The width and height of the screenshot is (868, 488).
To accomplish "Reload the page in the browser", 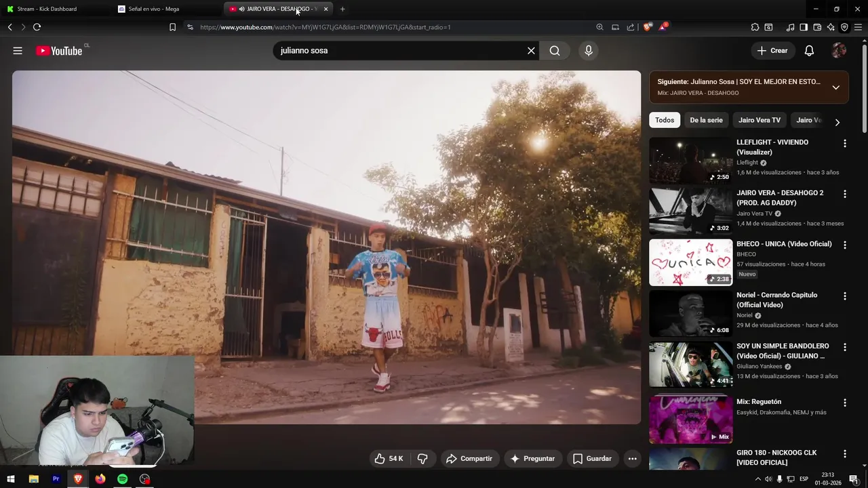I will click(37, 27).
